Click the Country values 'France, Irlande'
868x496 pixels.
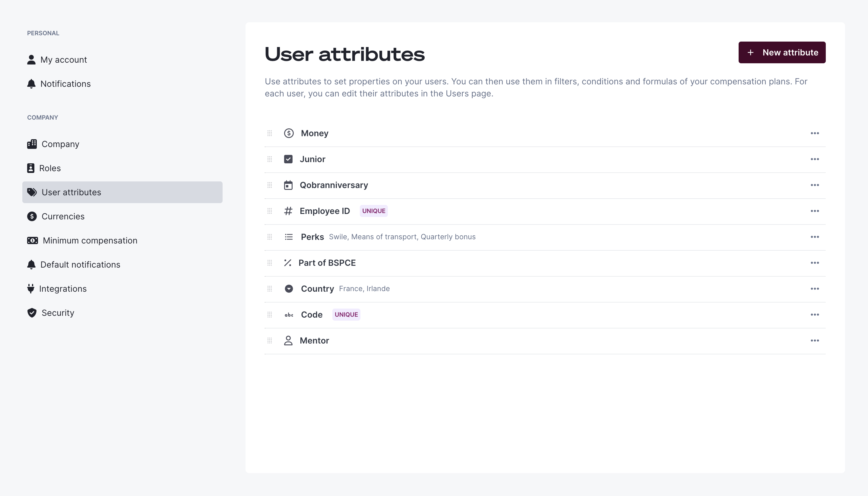coord(364,289)
